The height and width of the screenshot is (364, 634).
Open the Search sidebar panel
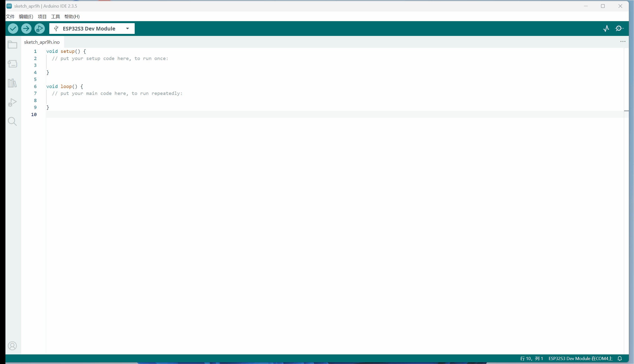tap(12, 121)
